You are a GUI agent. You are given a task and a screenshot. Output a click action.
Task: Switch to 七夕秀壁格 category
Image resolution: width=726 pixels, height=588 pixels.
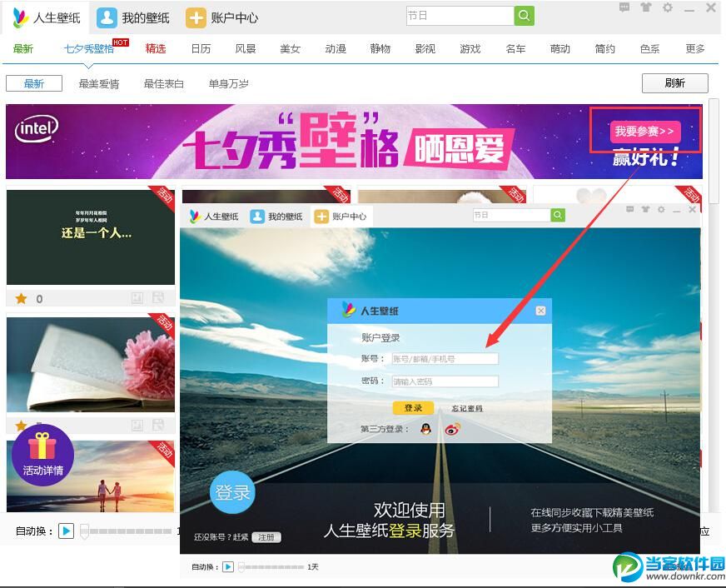[89, 48]
